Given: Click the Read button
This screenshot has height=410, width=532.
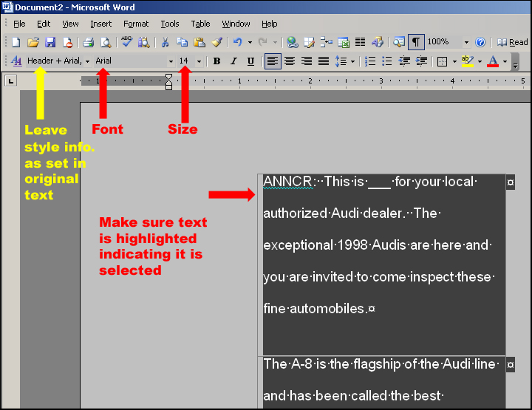Looking at the screenshot, I should tap(513, 43).
